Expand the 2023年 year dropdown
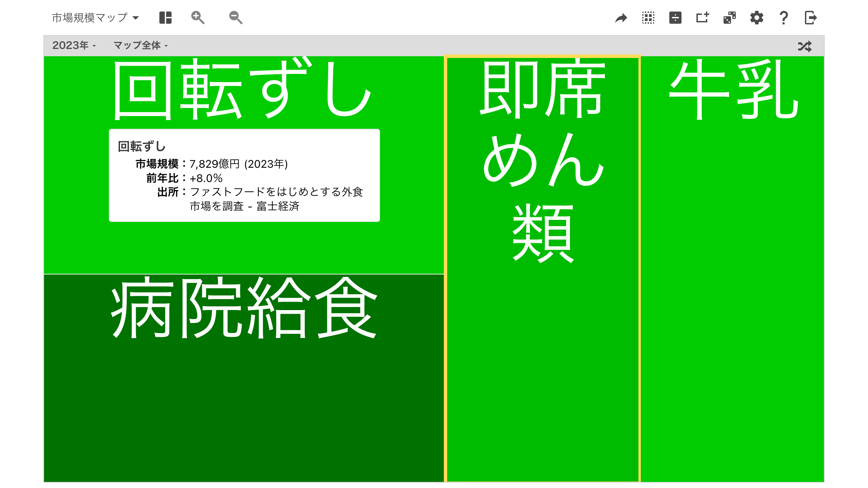Viewport: 868px width, 488px height. (x=74, y=45)
